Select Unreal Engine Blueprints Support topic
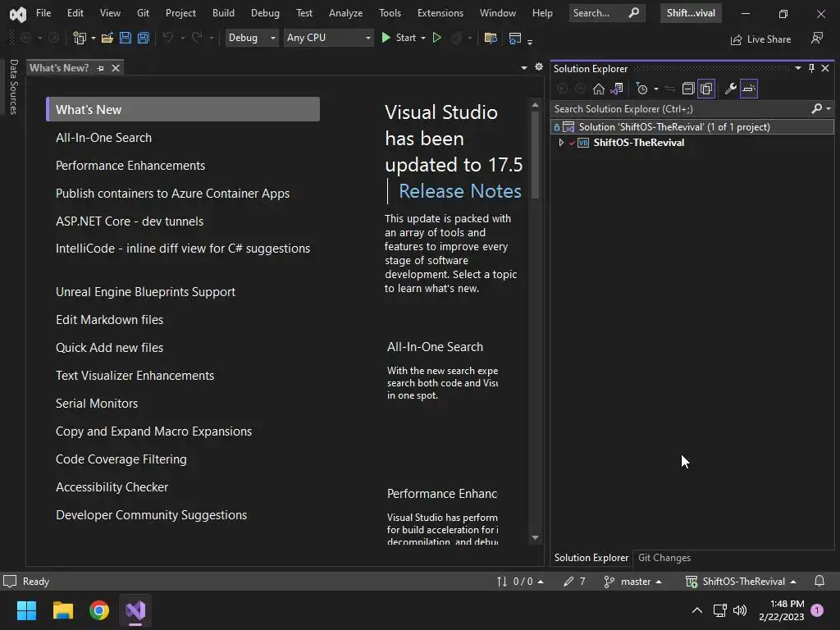840x630 pixels. [146, 292]
